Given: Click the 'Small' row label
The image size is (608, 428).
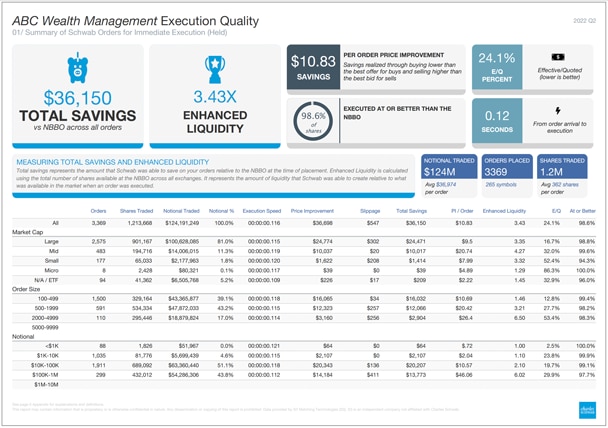Looking at the screenshot, I should point(52,261).
